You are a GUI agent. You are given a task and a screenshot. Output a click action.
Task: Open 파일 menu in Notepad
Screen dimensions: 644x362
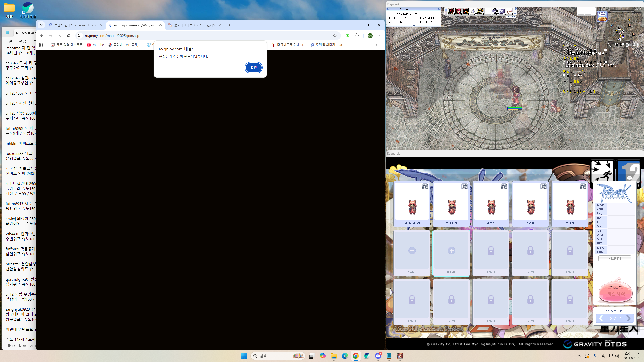[9, 41]
